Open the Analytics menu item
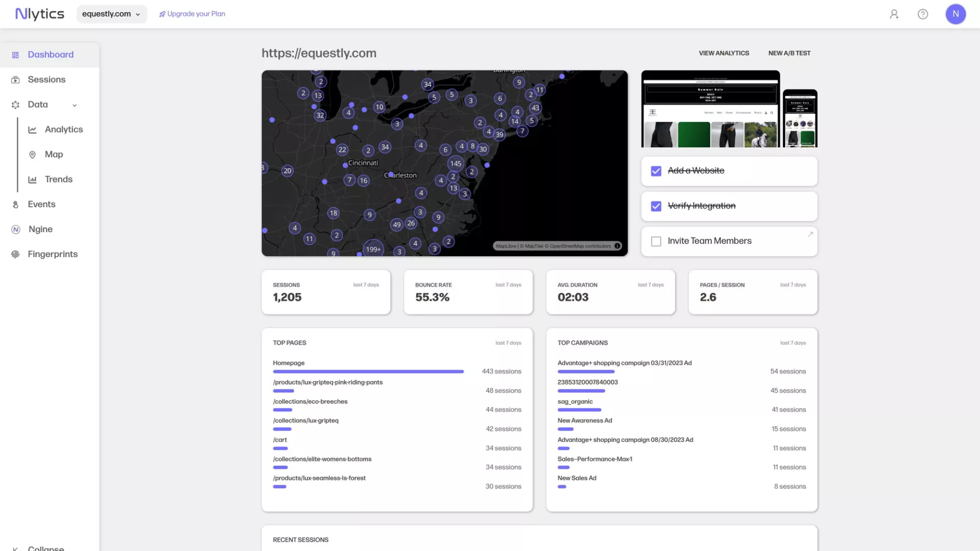Viewport: 980px width, 551px height. pyautogui.click(x=63, y=130)
